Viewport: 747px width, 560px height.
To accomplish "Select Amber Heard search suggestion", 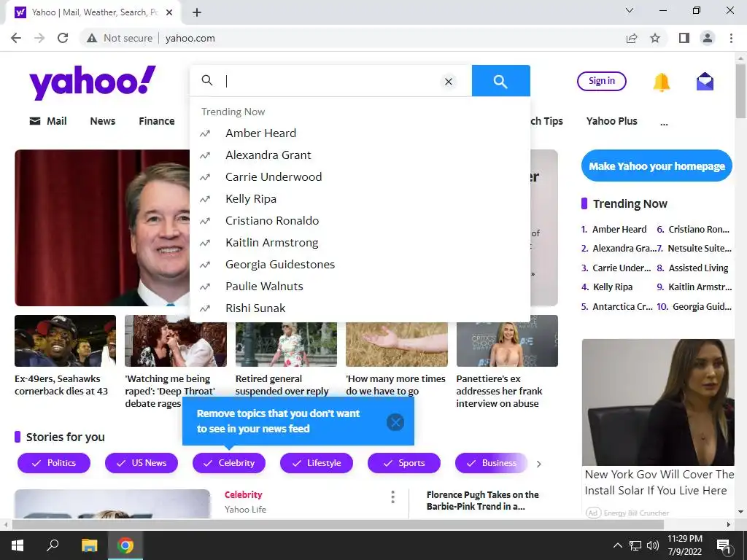I will point(360,133).
